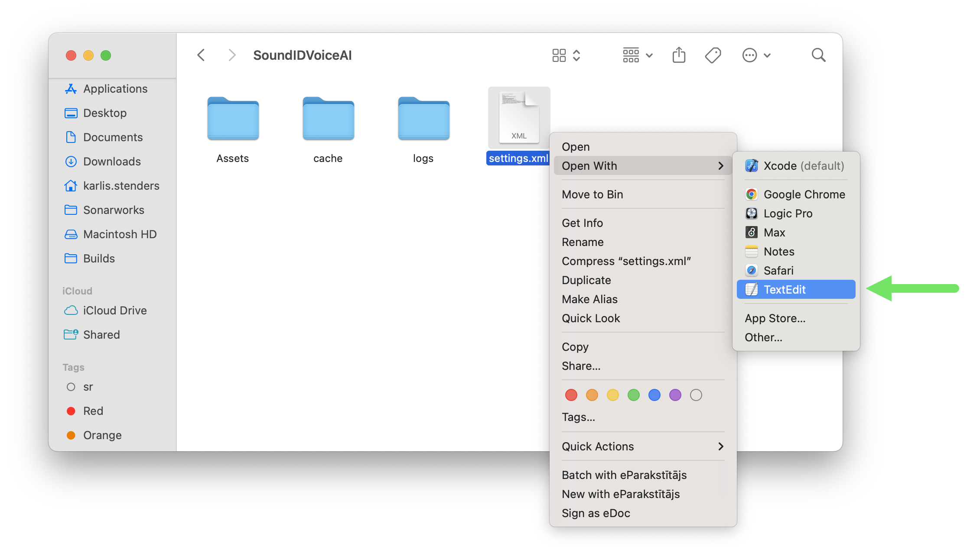980x550 pixels.
Task: Open the More actions ellipsis menu
Action: [756, 55]
